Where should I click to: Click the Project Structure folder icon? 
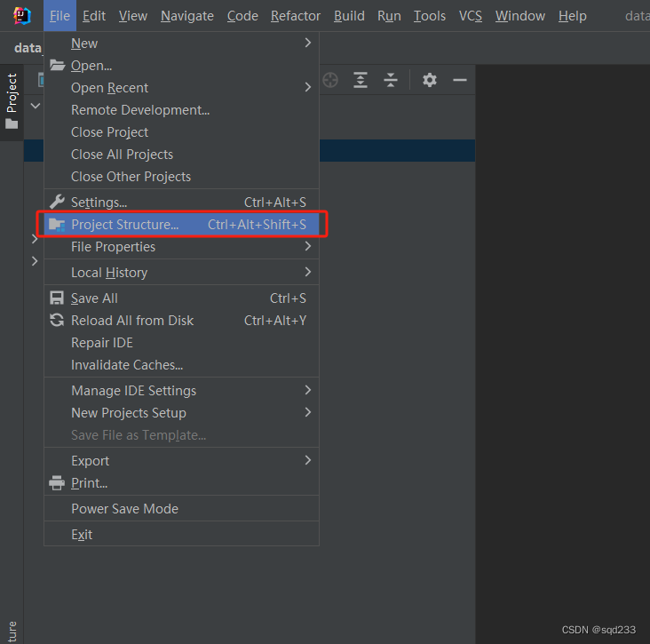tap(57, 225)
